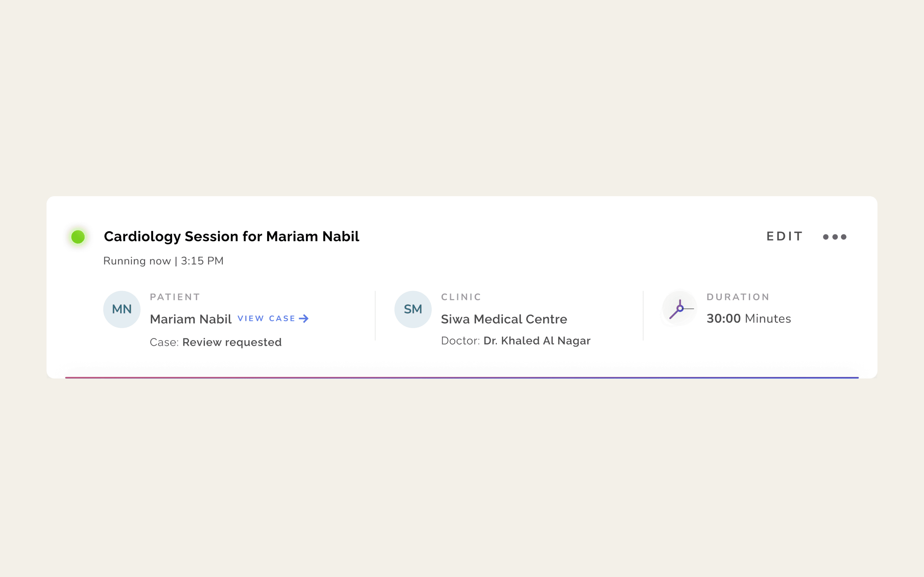Click the session title Cardiology Session for Mariam Nabil
Screen dimensions: 924x577
click(x=231, y=237)
